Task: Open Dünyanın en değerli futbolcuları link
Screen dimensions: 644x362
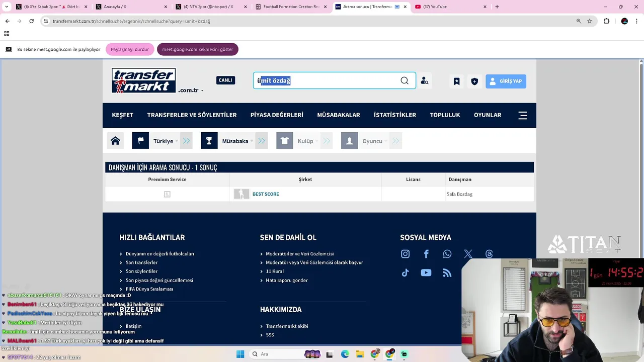Action: coord(159,254)
